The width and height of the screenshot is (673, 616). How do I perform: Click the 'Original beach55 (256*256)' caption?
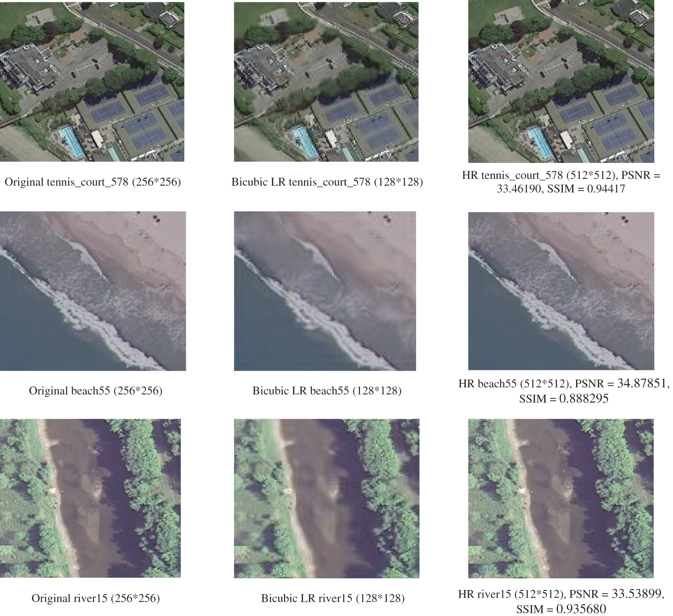tap(96, 390)
